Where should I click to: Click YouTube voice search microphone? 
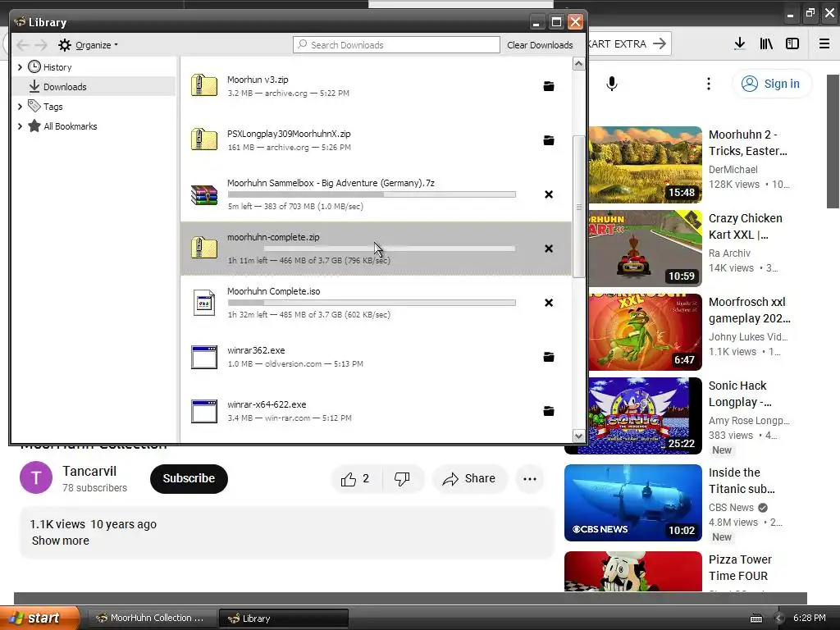[612, 84]
